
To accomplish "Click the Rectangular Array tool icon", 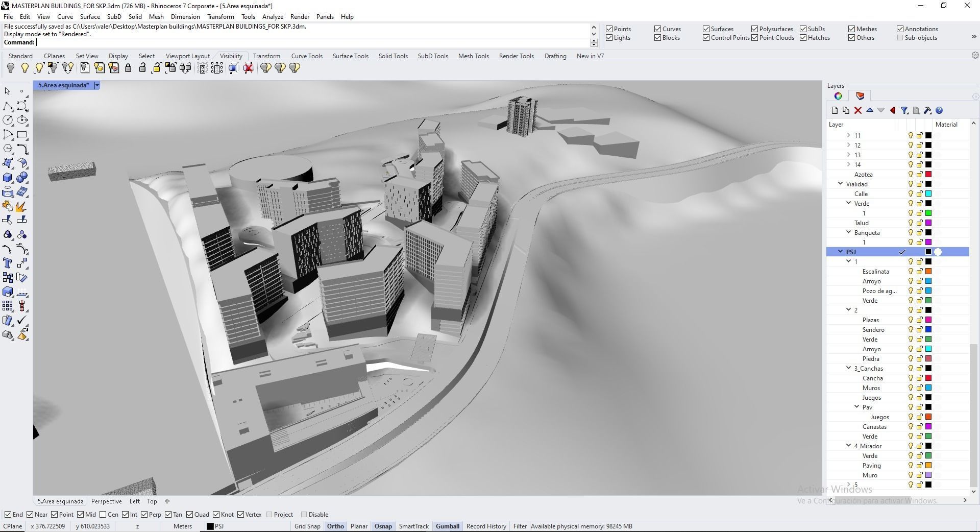I will coord(8,306).
